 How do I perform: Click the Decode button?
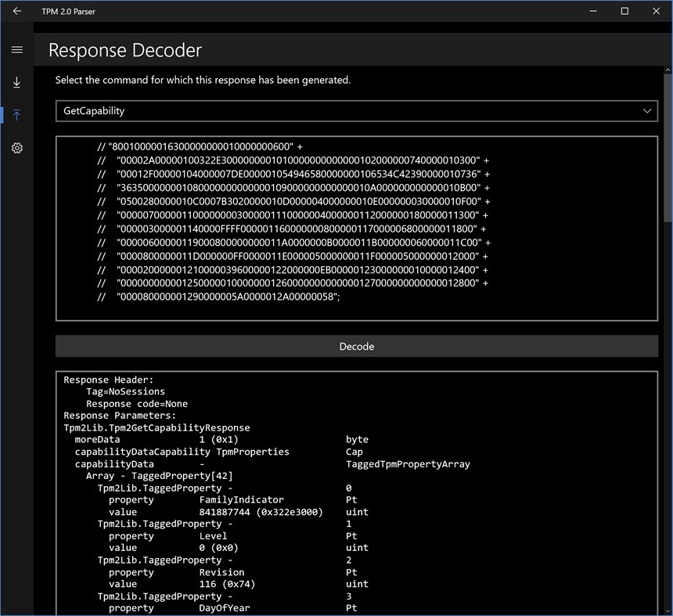click(357, 347)
